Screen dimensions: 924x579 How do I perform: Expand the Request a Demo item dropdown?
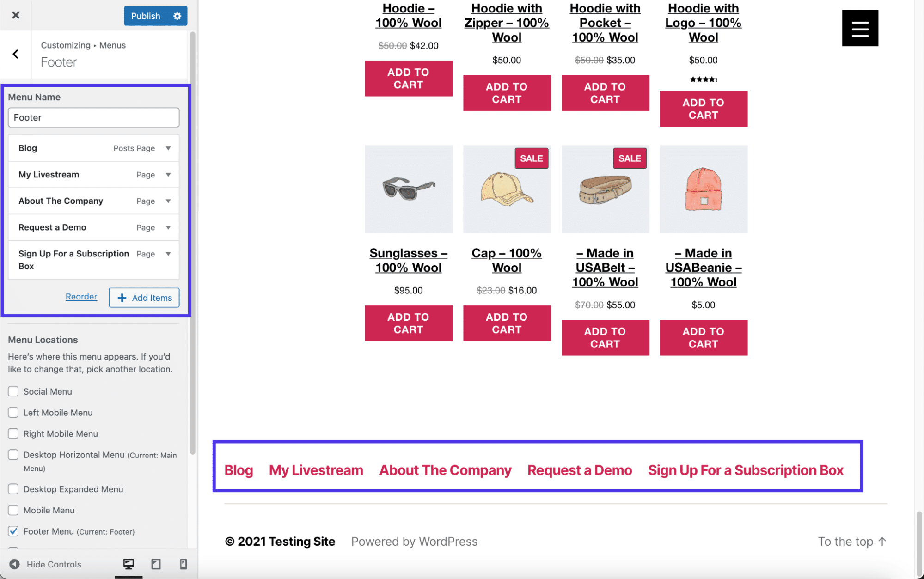(168, 227)
